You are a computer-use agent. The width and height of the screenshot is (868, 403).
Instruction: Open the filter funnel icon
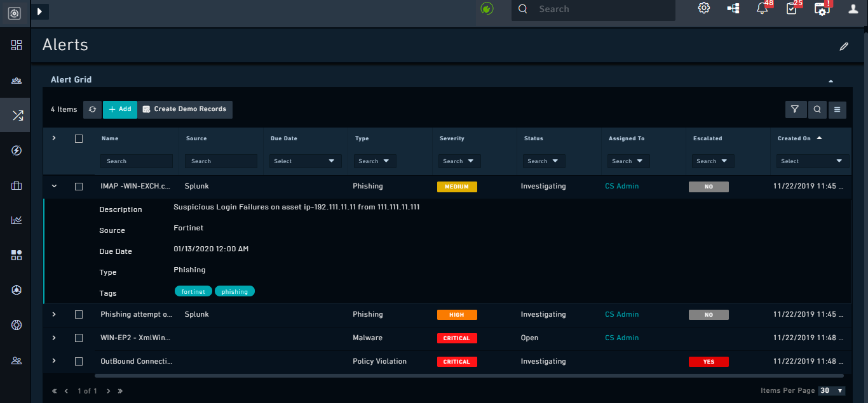click(795, 109)
